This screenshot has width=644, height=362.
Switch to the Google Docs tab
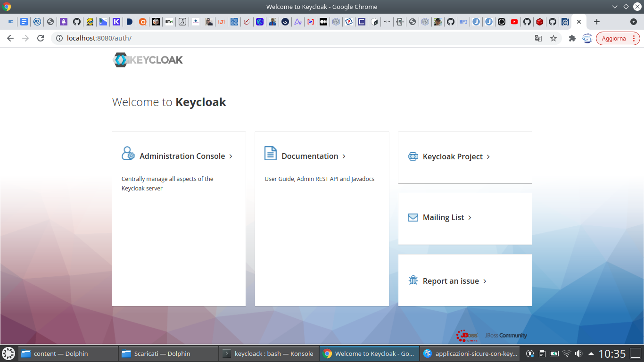pos(24,22)
